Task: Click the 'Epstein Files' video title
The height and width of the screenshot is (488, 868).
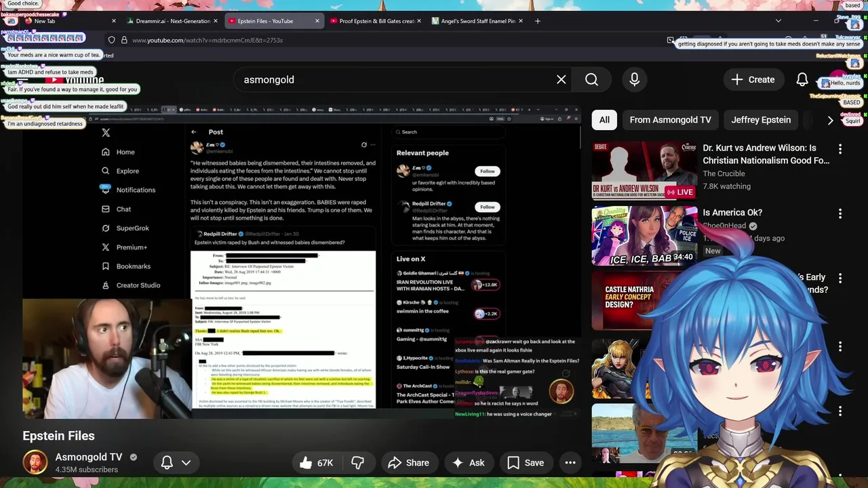Action: (58, 436)
